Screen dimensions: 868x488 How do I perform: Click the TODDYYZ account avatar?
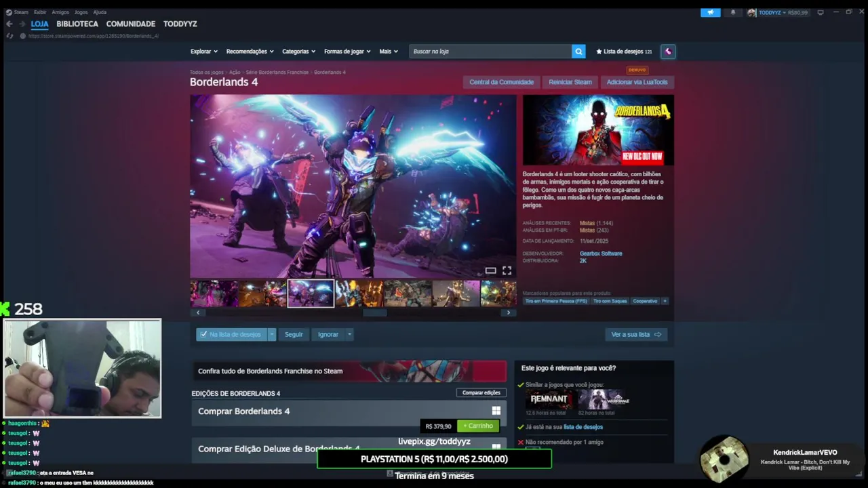tap(751, 12)
